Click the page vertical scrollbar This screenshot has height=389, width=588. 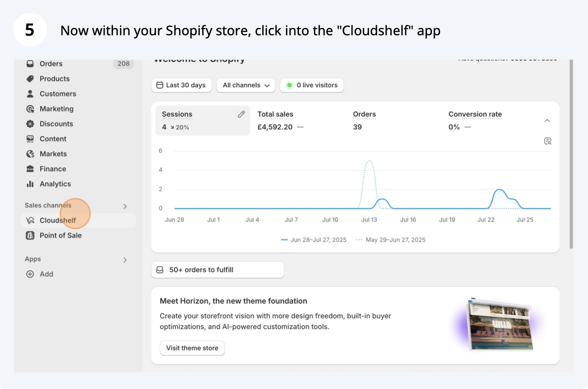571,154
